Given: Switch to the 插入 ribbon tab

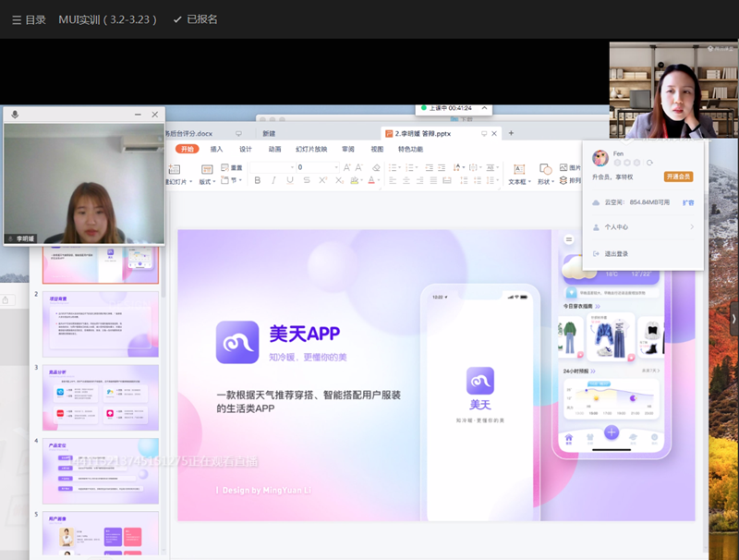Looking at the screenshot, I should tap(216, 149).
